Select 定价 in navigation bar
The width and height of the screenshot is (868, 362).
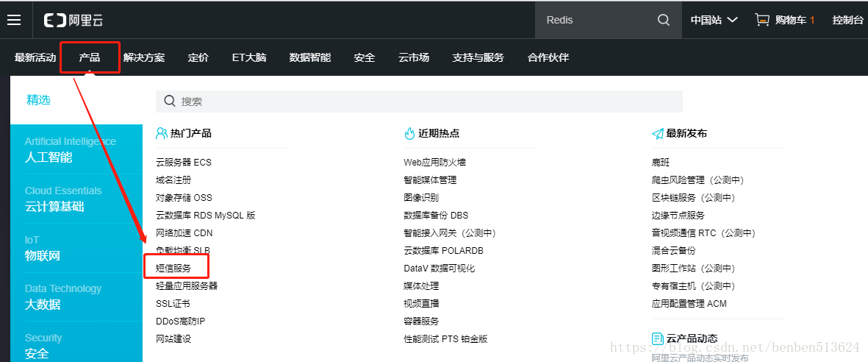tap(198, 57)
